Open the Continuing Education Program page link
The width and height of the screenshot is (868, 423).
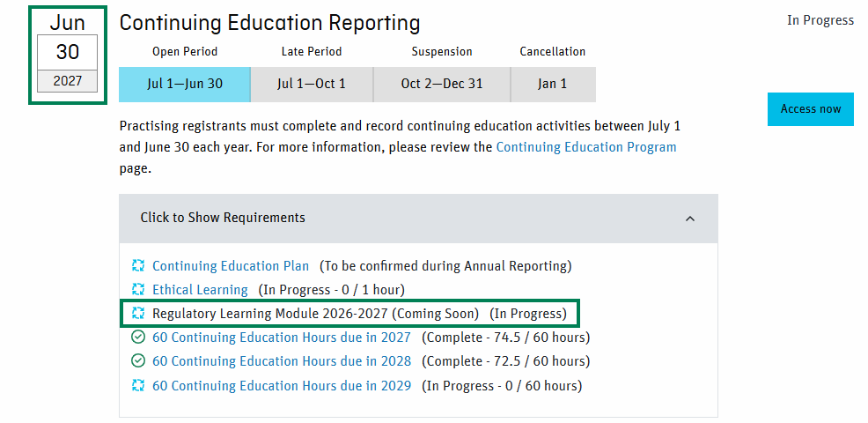(586, 147)
